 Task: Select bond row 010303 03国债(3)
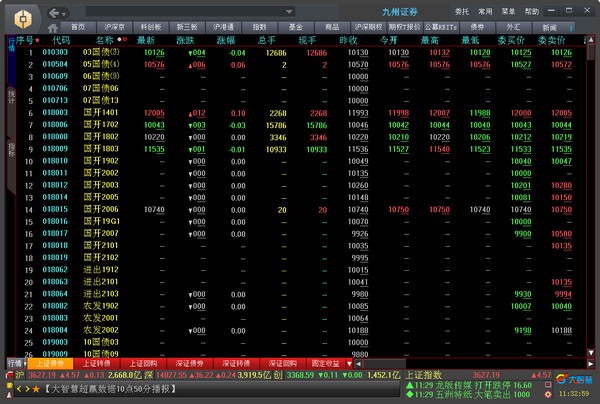tap(300, 52)
